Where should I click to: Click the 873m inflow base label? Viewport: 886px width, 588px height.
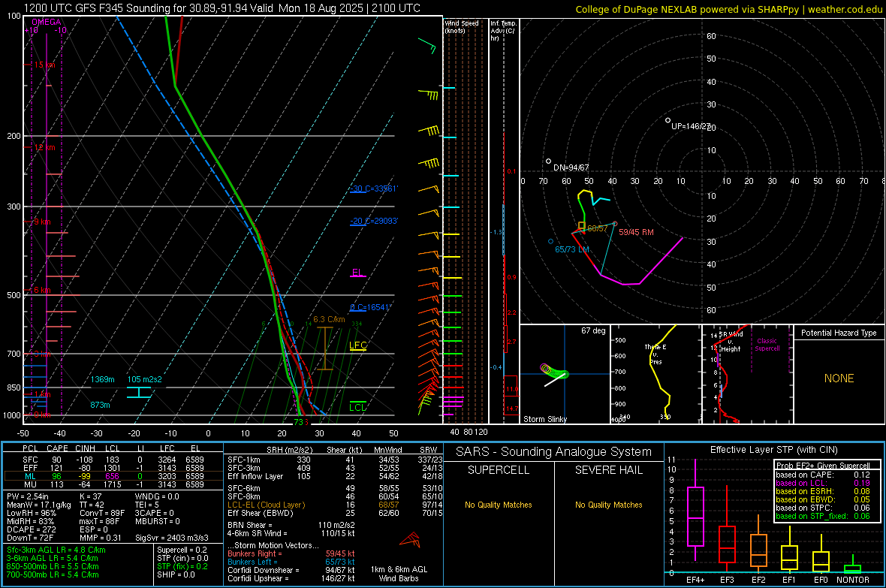pyautogui.click(x=100, y=405)
